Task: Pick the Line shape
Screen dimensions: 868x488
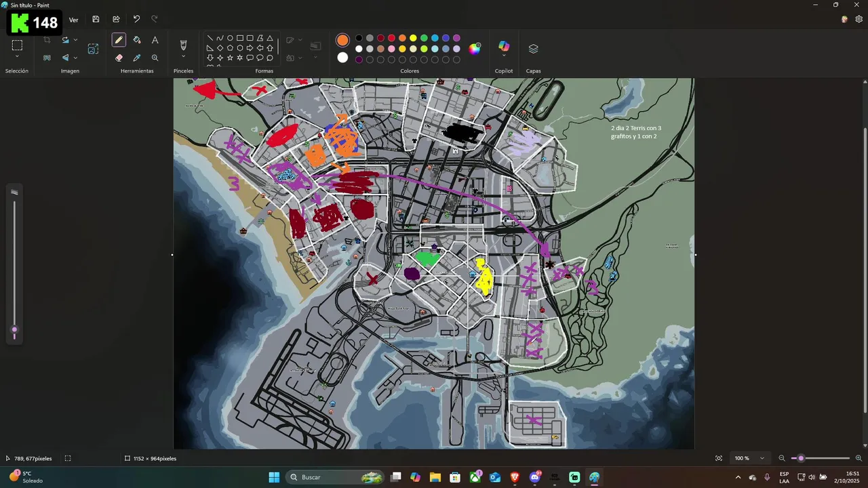Action: (x=210, y=38)
